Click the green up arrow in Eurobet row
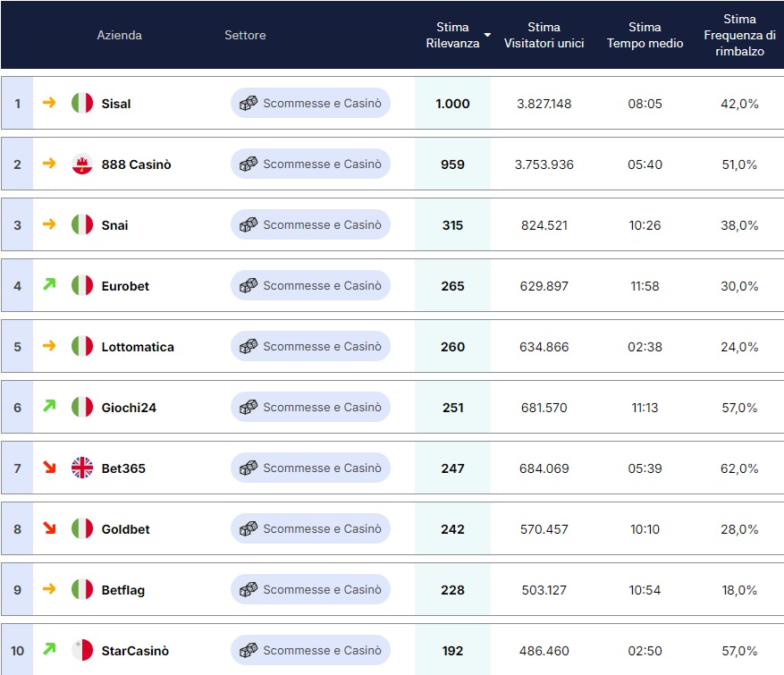784x675 pixels. click(49, 284)
